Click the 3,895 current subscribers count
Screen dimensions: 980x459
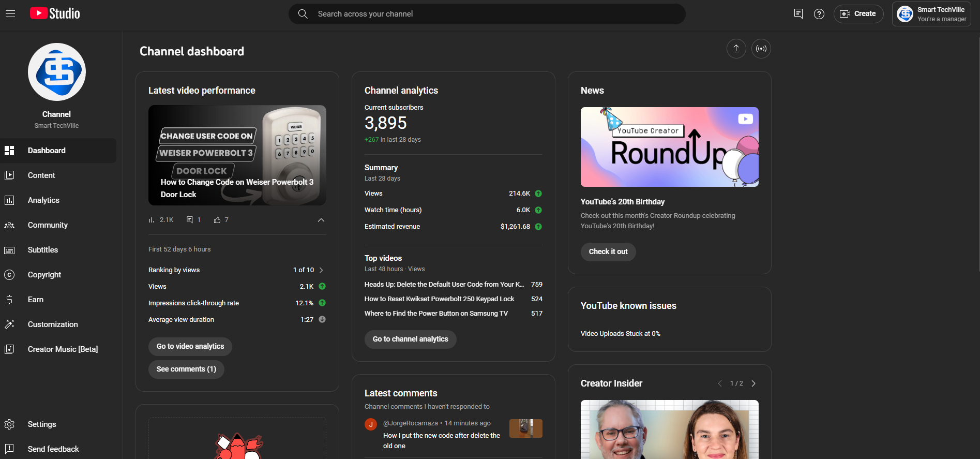click(386, 123)
